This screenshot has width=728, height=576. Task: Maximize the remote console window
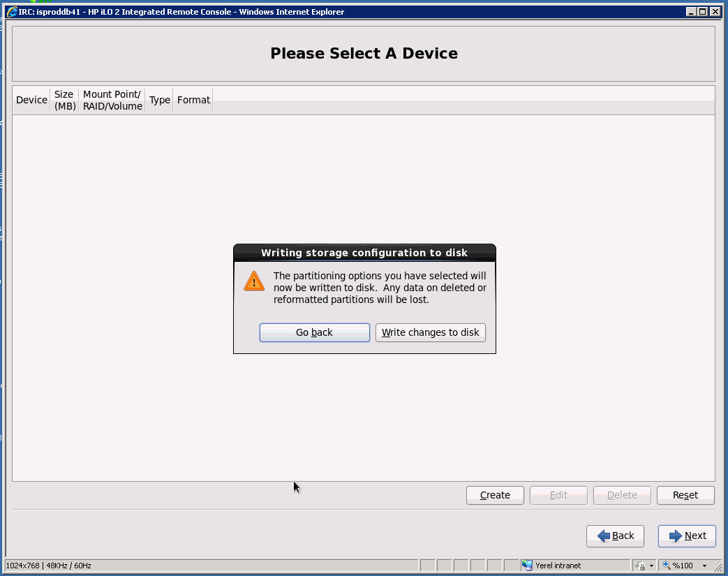(703, 12)
